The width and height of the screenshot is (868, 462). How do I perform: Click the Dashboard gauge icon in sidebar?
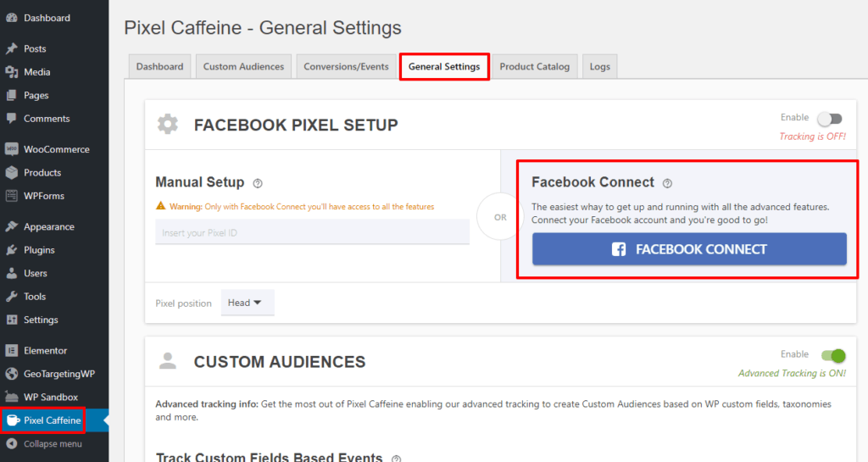[x=12, y=18]
